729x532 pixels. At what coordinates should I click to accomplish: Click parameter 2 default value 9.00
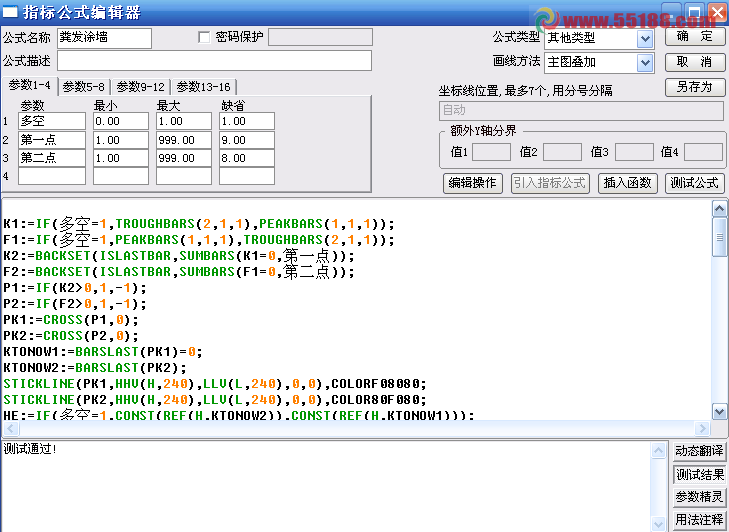pyautogui.click(x=247, y=140)
